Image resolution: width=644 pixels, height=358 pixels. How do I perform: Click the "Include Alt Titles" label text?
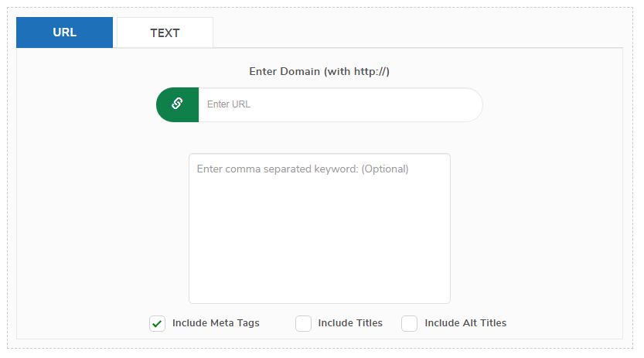point(465,323)
